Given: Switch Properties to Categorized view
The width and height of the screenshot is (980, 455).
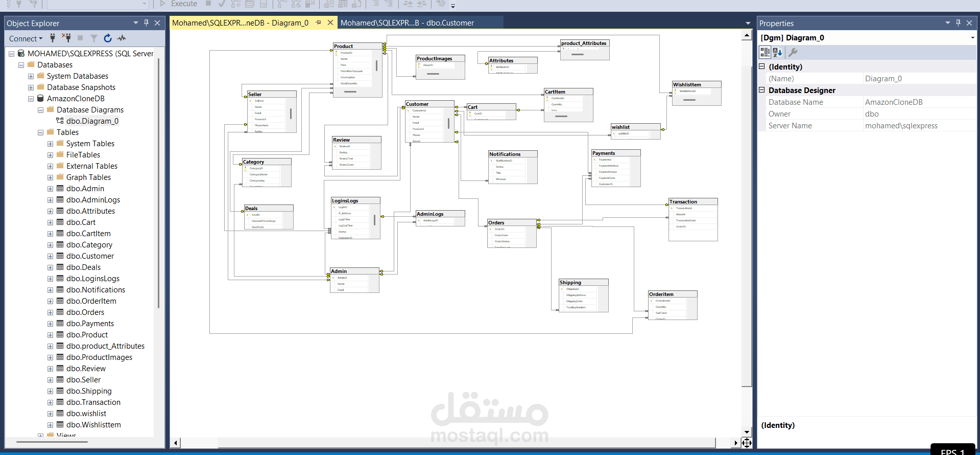Looking at the screenshot, I should tap(765, 52).
